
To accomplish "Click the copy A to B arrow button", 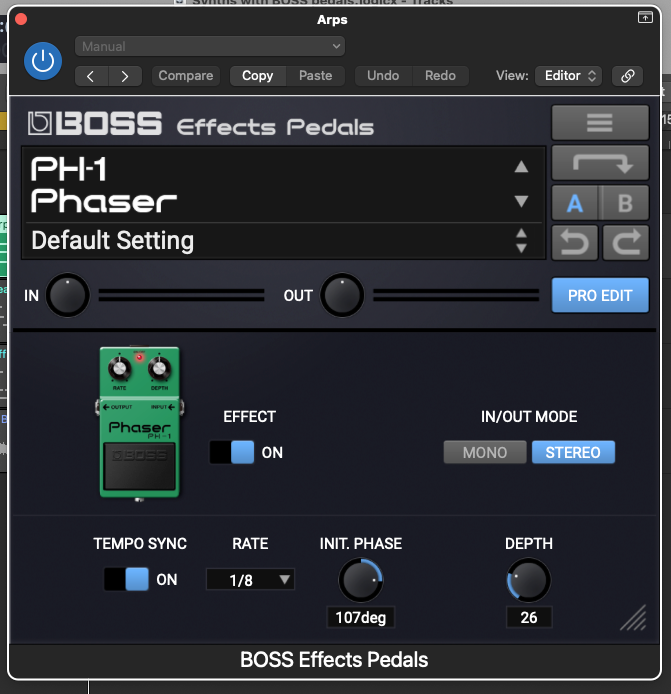I will (x=600, y=162).
